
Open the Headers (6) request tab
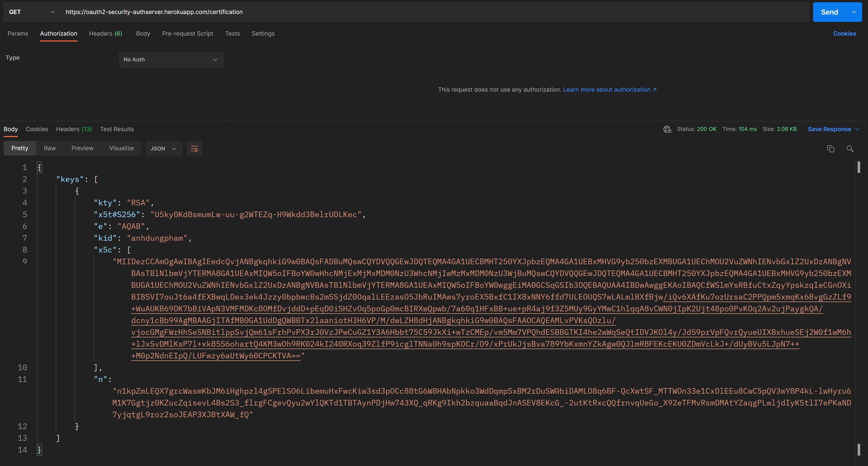(x=105, y=33)
